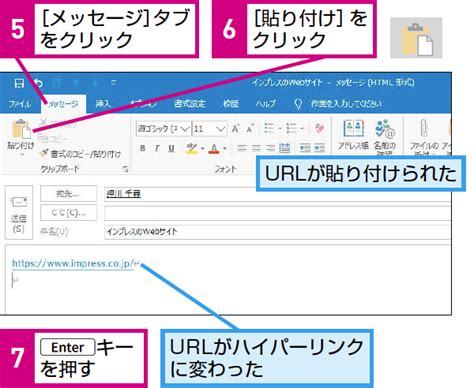This screenshot has height=388, width=474.
Task: Open the highlight color dropdown arrow
Action: coord(202,149)
